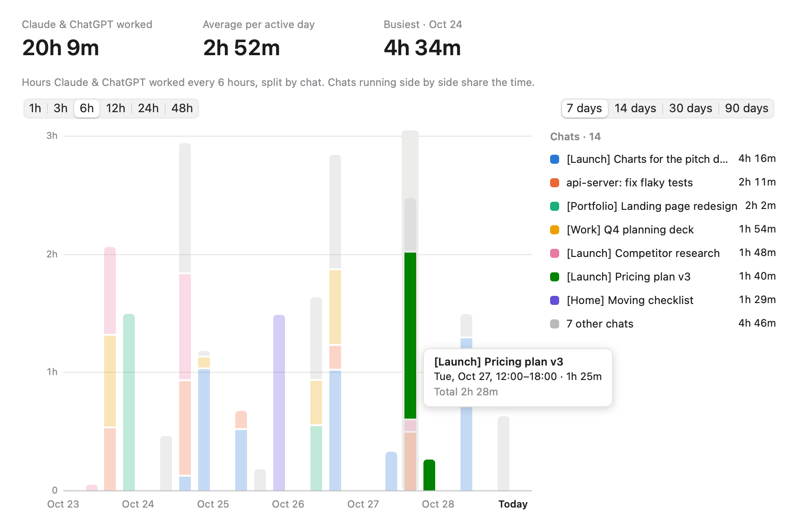This screenshot has width=798, height=532.
Task: Select the [Portfolio] Landing page redesign chat
Action: [663, 206]
